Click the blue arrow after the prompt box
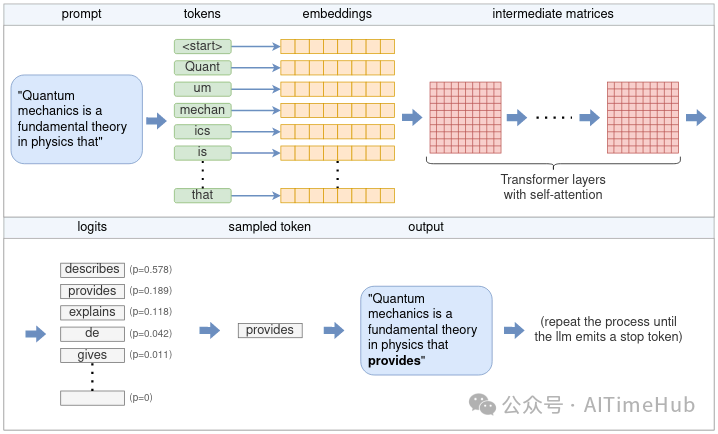718x434 pixels. (x=157, y=121)
